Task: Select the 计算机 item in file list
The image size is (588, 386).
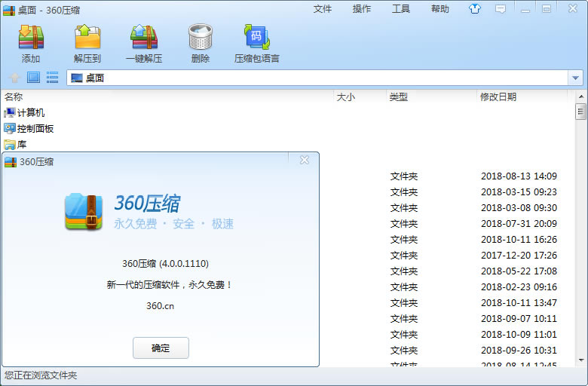Action: (x=30, y=112)
